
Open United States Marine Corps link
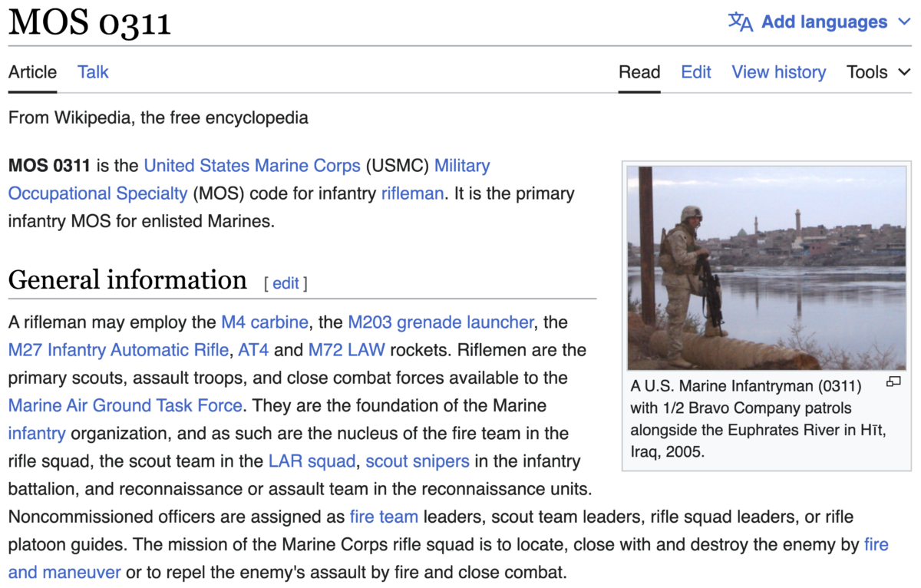pyautogui.click(x=252, y=165)
